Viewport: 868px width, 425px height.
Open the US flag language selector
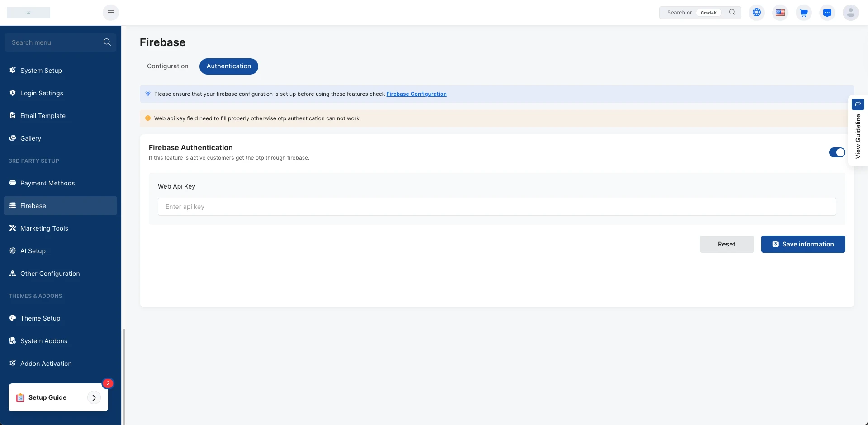pyautogui.click(x=780, y=13)
